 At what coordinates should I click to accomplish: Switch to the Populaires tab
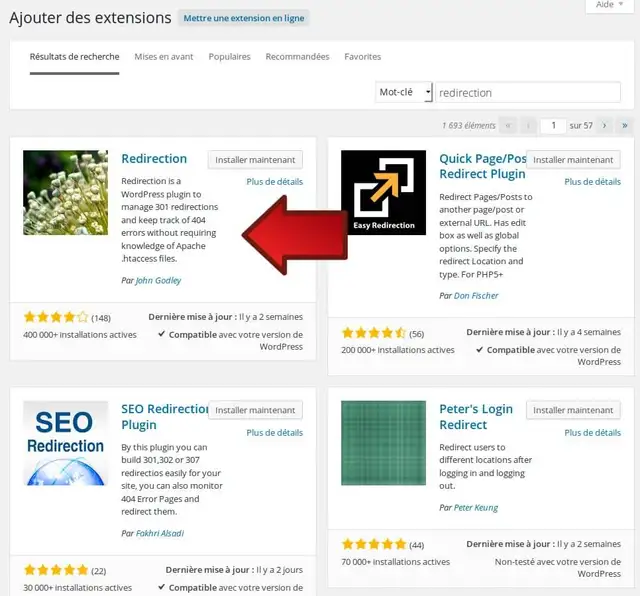click(x=229, y=57)
